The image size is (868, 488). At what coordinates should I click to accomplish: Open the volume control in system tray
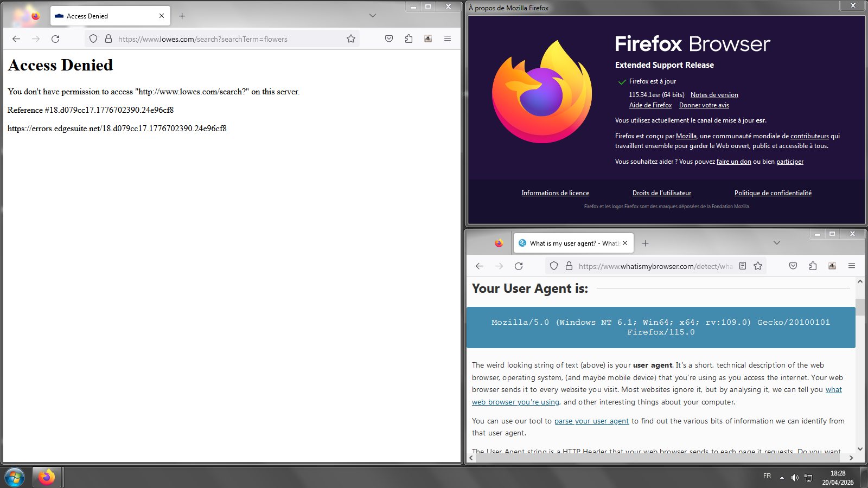[795, 478]
